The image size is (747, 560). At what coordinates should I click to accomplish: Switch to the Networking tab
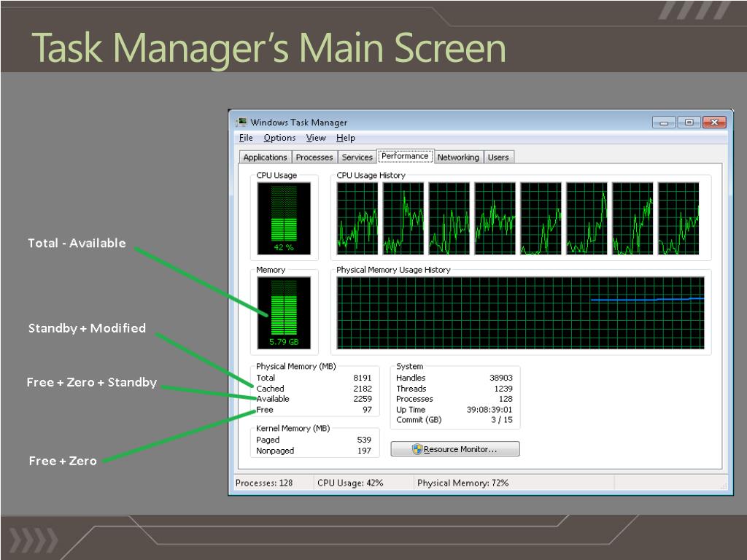pyautogui.click(x=458, y=157)
